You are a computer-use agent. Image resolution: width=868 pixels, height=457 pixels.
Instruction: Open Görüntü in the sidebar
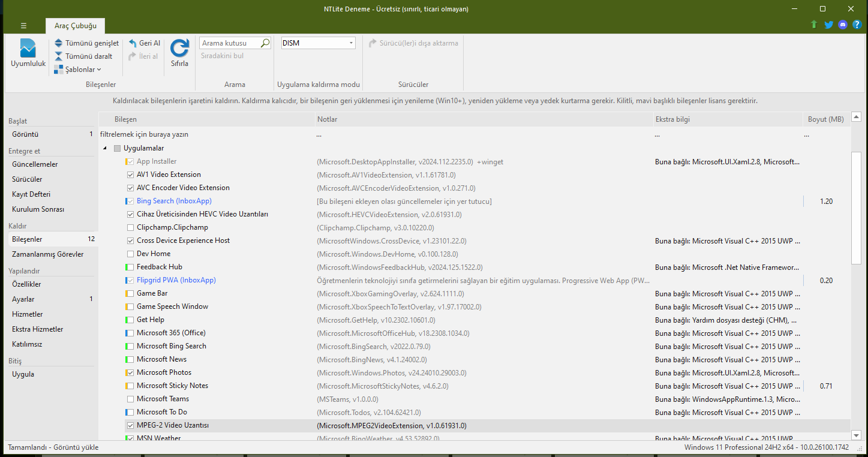click(51, 134)
